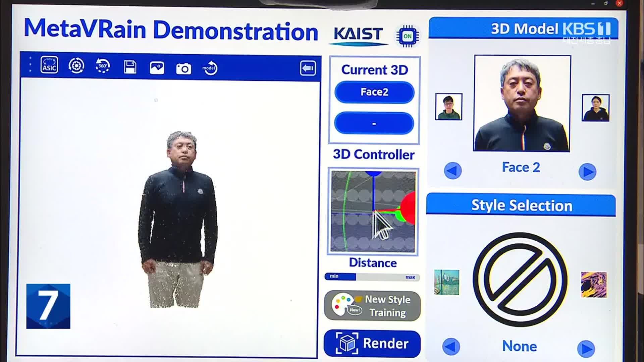The image size is (644, 362).
Task: Click the image gallery icon
Action: tap(157, 67)
